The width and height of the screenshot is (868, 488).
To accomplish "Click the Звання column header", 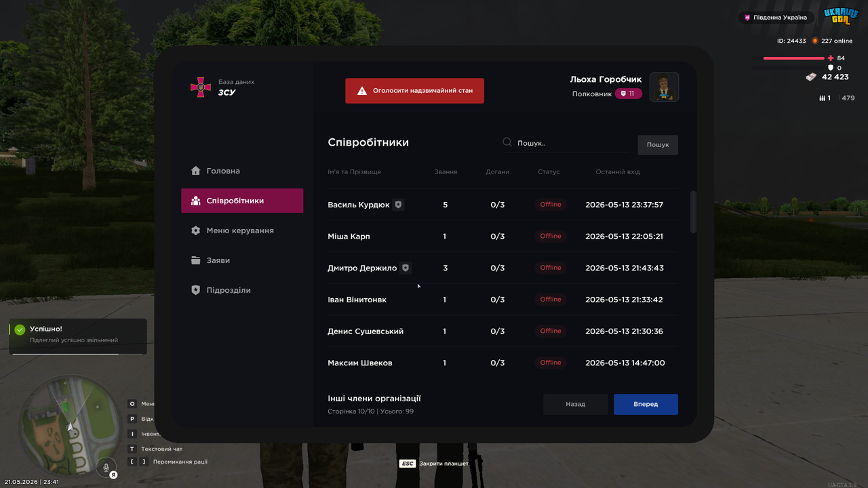I will click(446, 172).
